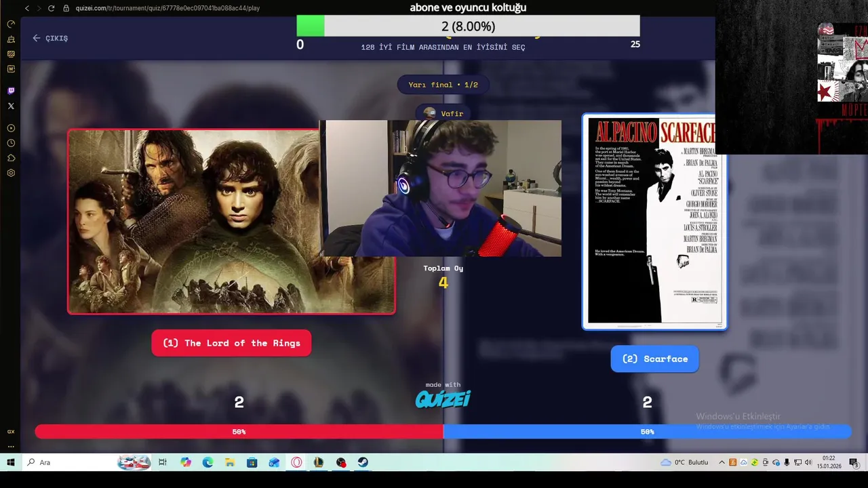Click the green circular tray icon

[x=755, y=462]
